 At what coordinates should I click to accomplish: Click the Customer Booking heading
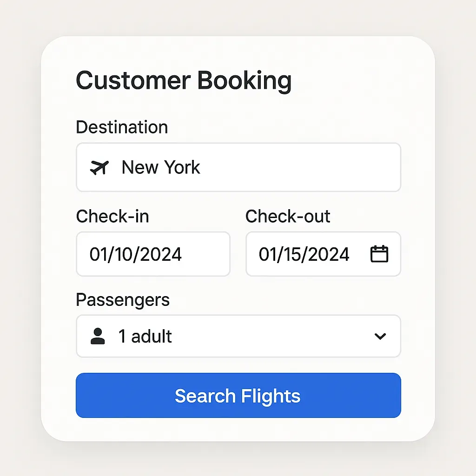pyautogui.click(x=184, y=81)
